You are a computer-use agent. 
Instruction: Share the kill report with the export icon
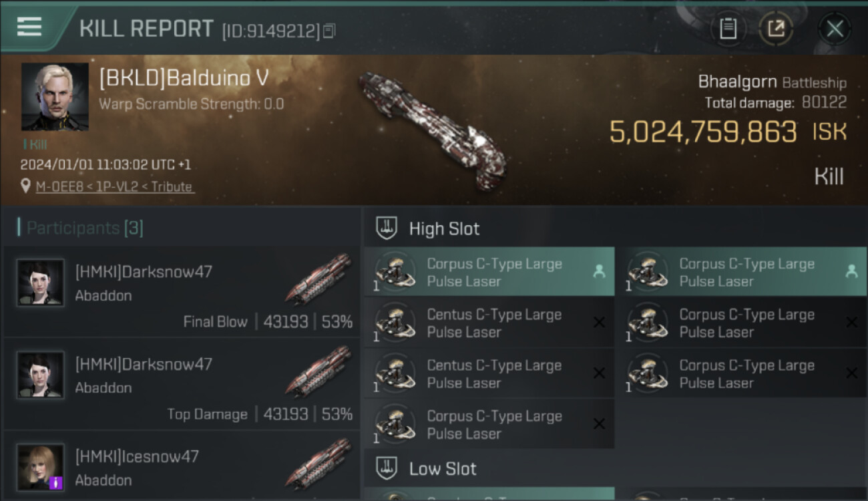[x=776, y=29]
